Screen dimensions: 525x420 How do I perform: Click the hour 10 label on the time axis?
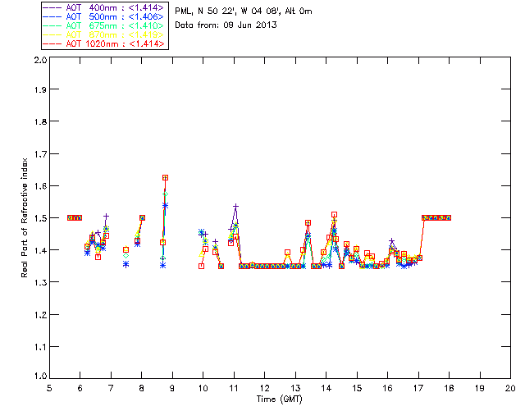(x=203, y=388)
